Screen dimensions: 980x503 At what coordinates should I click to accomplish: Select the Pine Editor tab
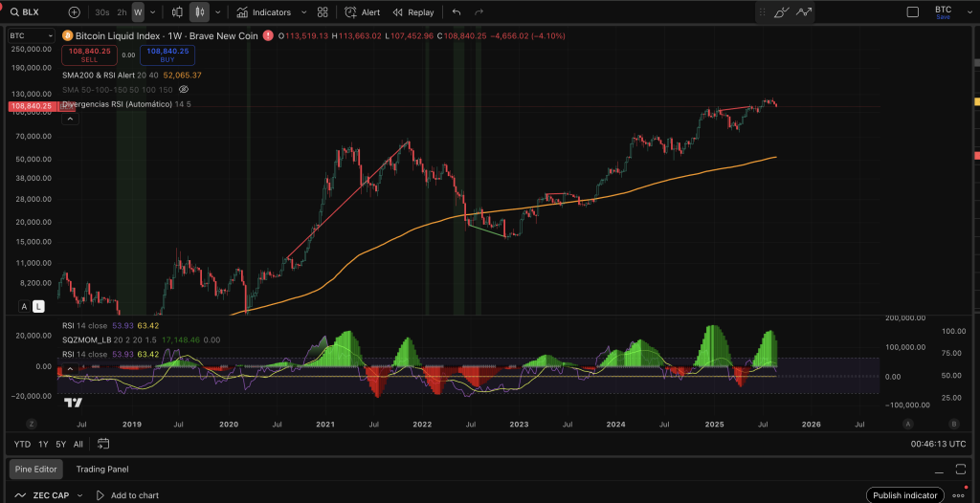pyautogui.click(x=36, y=470)
